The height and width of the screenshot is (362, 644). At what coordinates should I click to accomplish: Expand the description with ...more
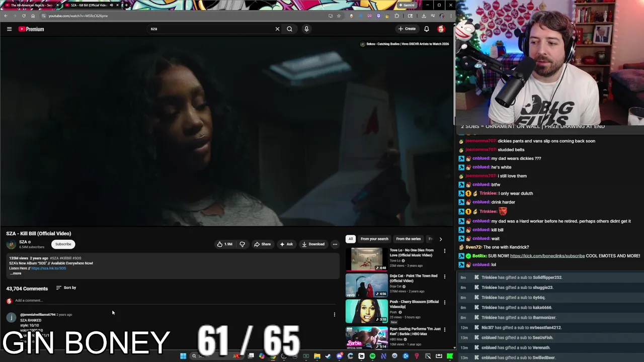[x=16, y=273]
